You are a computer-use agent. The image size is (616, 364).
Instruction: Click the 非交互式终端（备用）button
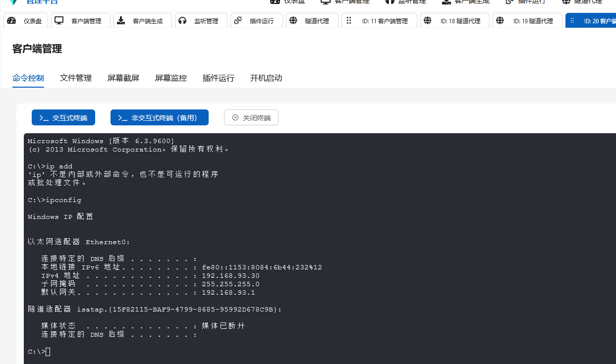tap(160, 117)
